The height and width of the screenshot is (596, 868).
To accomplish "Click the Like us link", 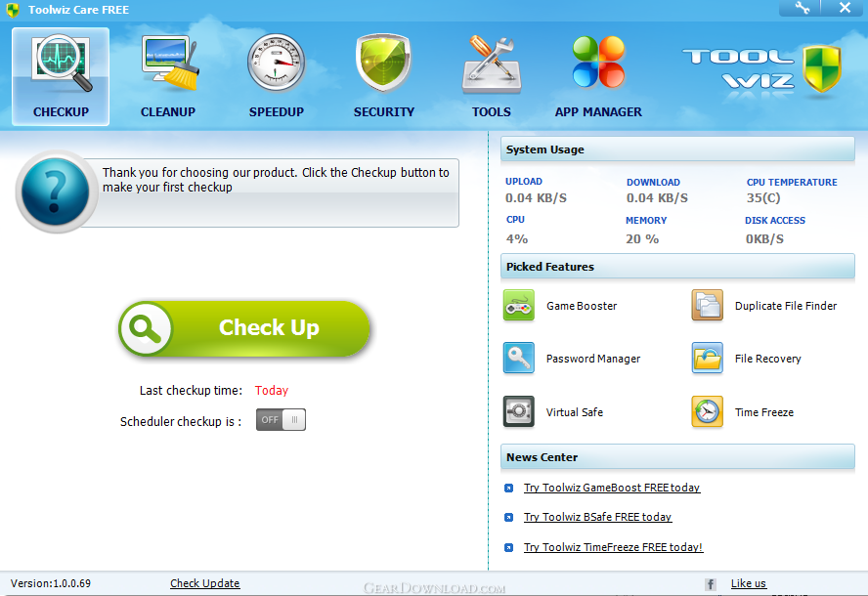I will pos(749,583).
